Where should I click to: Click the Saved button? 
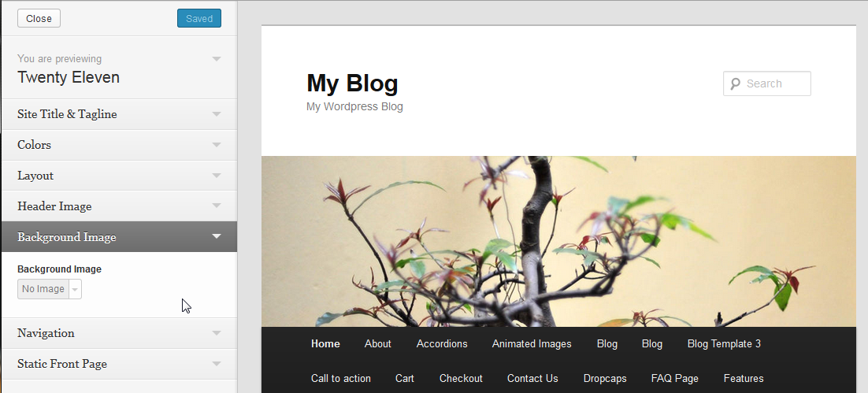(x=199, y=18)
